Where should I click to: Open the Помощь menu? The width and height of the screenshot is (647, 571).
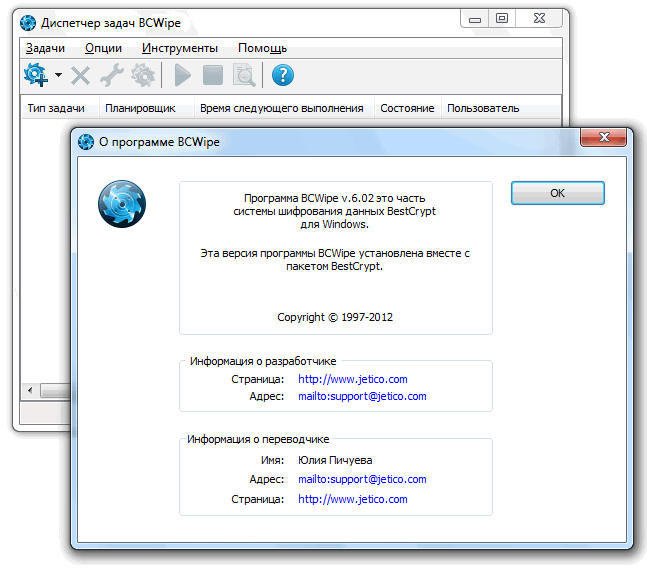tap(262, 48)
